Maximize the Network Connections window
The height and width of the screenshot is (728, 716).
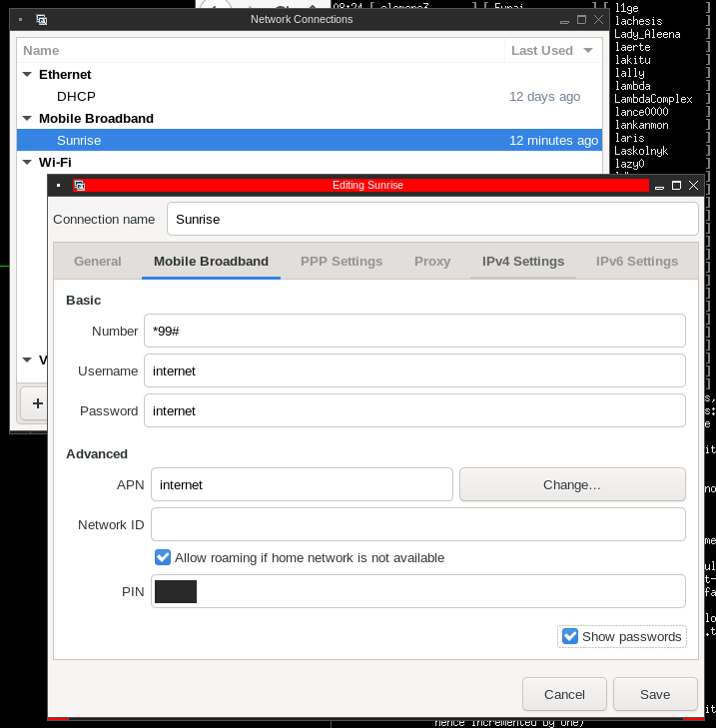click(581, 20)
